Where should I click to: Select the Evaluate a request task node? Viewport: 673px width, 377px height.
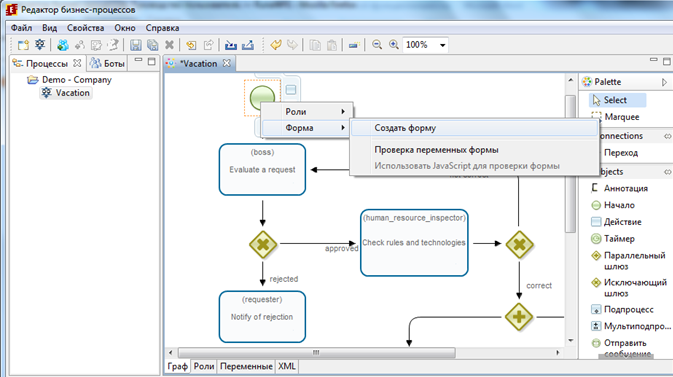[262, 170]
